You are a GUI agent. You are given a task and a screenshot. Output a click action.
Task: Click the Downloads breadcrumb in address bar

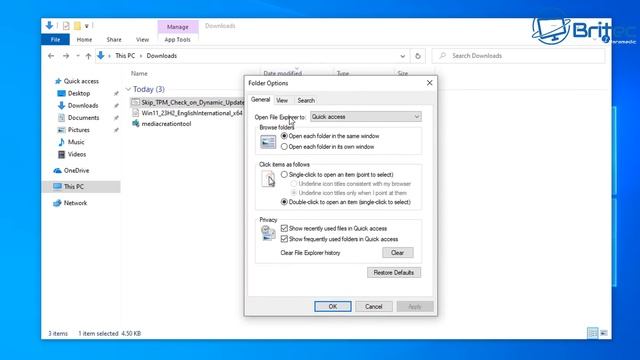[162, 56]
